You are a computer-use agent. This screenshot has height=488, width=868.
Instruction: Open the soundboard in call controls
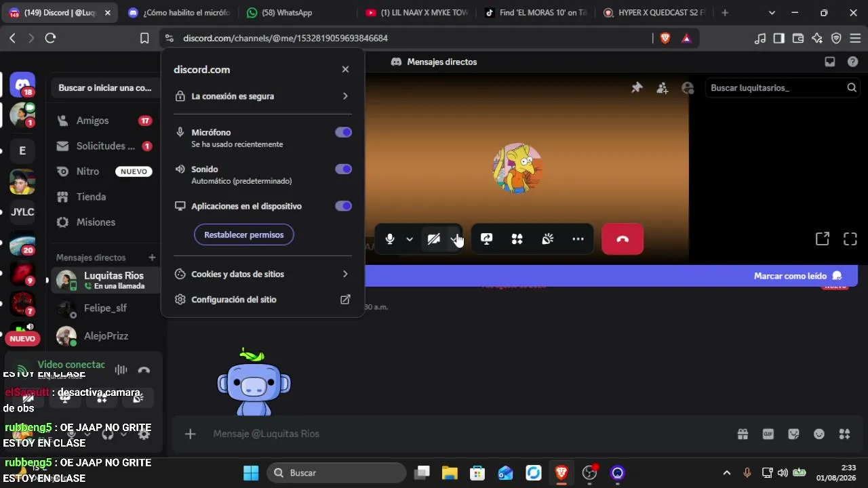click(548, 239)
